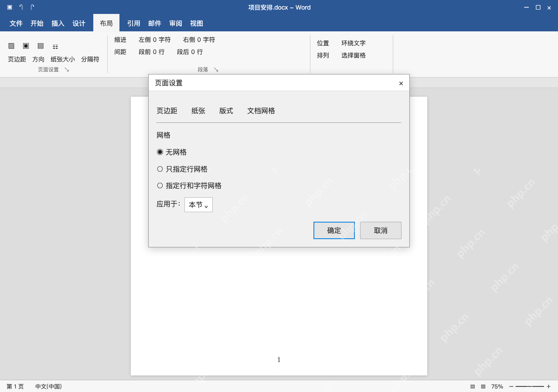Open the 环绕文字 wrap text dropdown

coord(354,43)
